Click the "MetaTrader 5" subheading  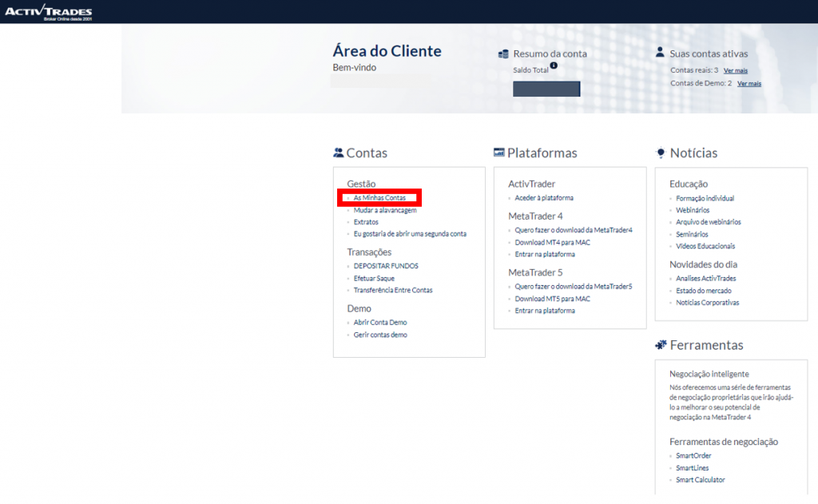[x=535, y=272]
